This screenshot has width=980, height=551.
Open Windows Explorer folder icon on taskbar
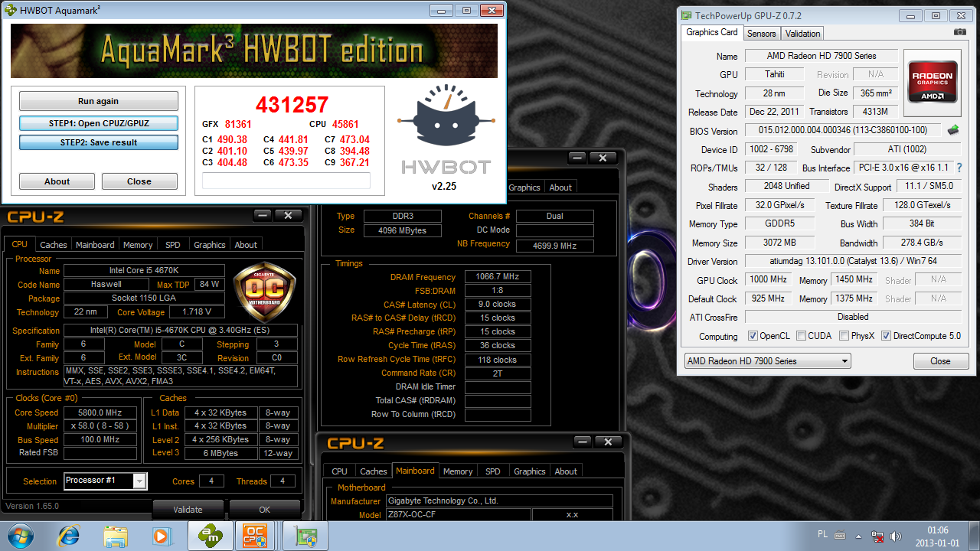point(116,535)
